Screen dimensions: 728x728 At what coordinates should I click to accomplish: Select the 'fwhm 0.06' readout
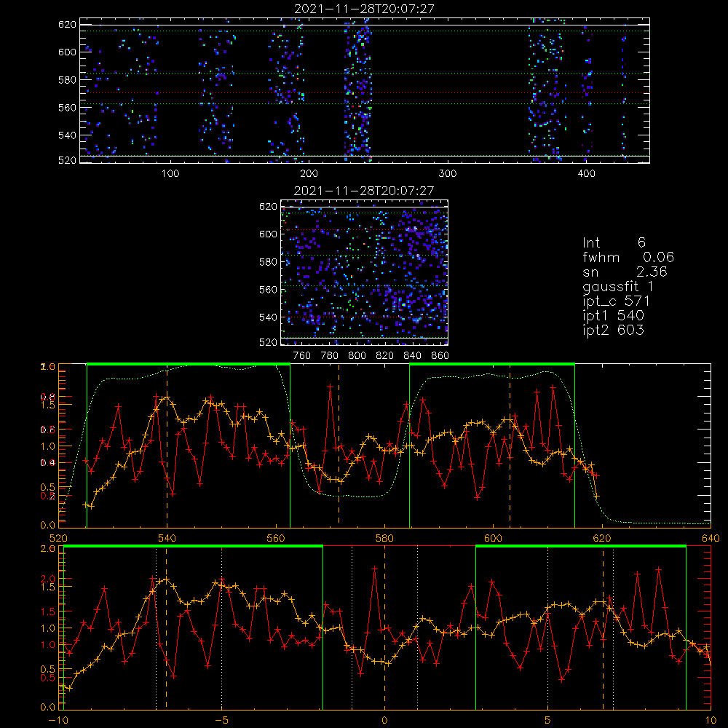pos(628,257)
